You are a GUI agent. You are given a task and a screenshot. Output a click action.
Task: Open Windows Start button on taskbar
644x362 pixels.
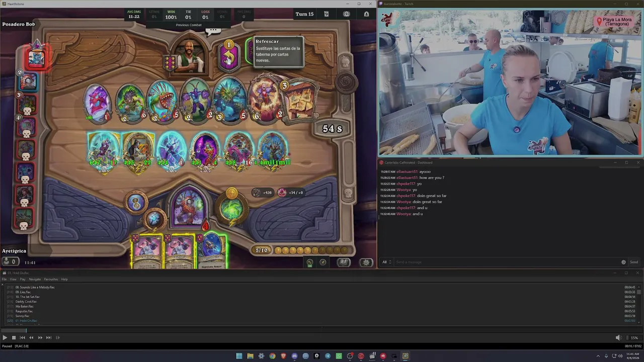(239, 356)
